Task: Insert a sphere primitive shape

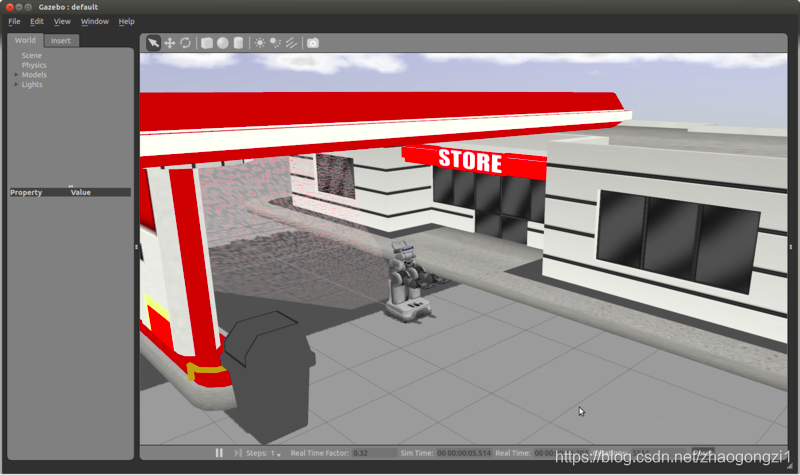Action: point(222,43)
